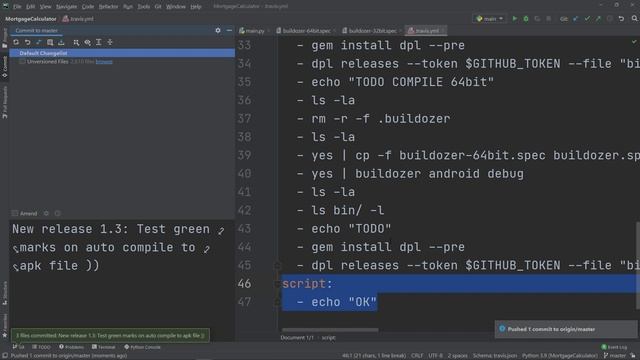The image size is (640, 360).
Task: Click the Show Diff icon in the commit toolbar
Action: point(39,42)
